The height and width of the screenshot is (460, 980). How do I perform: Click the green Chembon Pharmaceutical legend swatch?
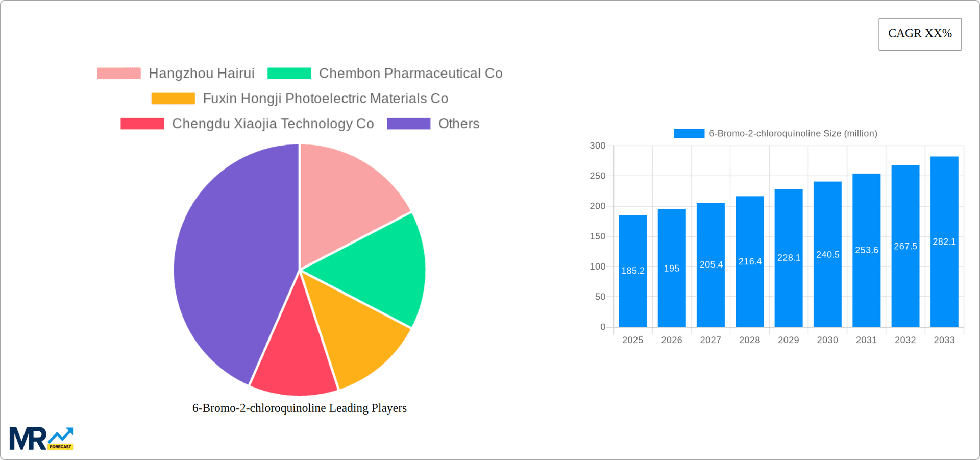click(289, 73)
